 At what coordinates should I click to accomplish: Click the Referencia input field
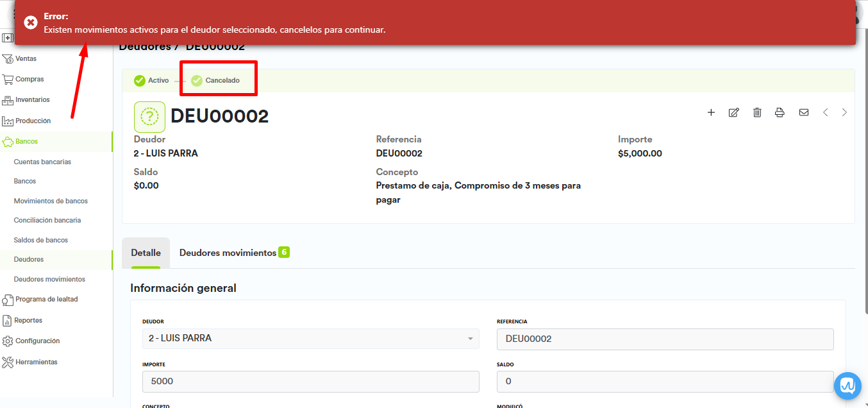[665, 339]
